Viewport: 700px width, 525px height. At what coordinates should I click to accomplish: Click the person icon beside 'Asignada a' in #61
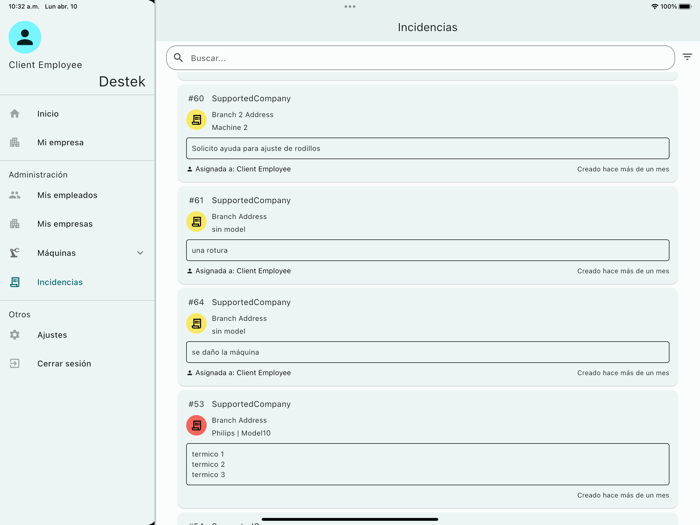point(190,271)
